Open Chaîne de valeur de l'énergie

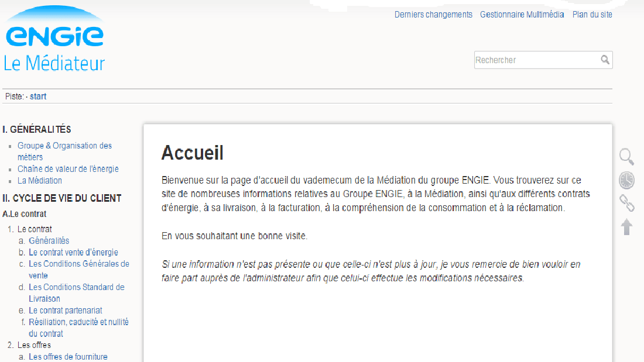point(68,168)
